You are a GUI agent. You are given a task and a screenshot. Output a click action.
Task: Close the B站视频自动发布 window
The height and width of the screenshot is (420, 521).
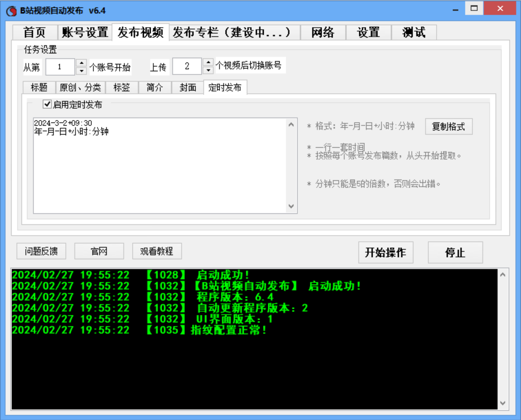[x=500, y=8]
